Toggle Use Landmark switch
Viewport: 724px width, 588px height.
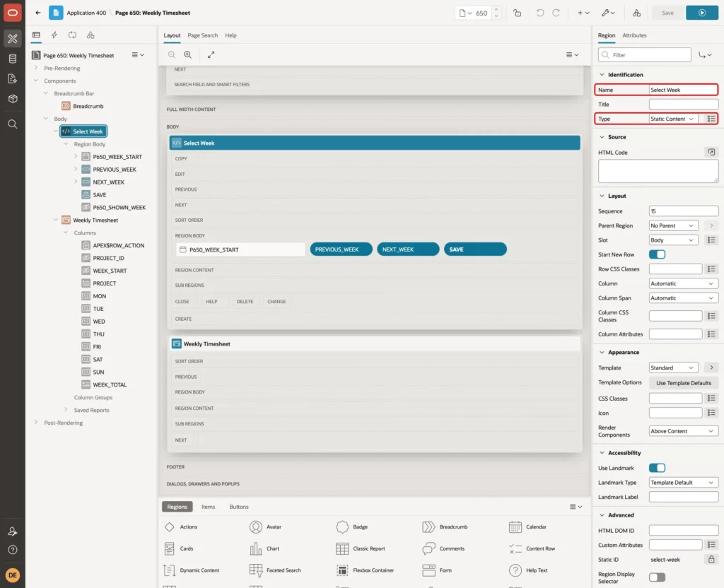click(657, 468)
